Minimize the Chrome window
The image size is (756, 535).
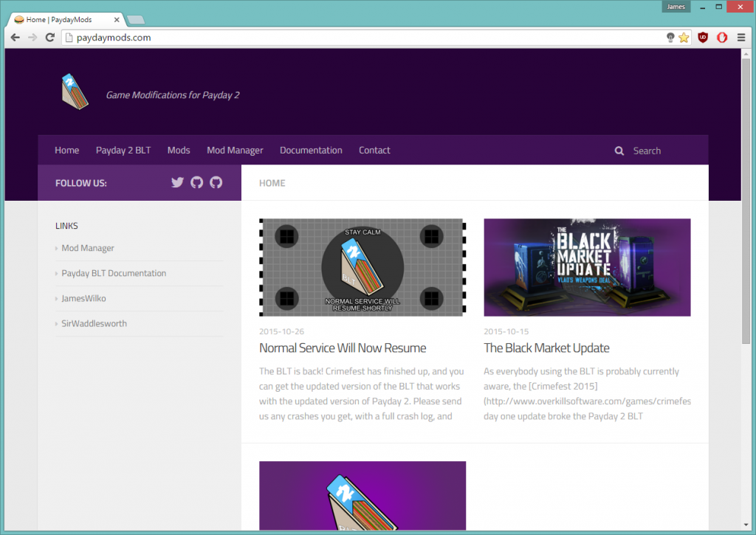click(x=703, y=7)
